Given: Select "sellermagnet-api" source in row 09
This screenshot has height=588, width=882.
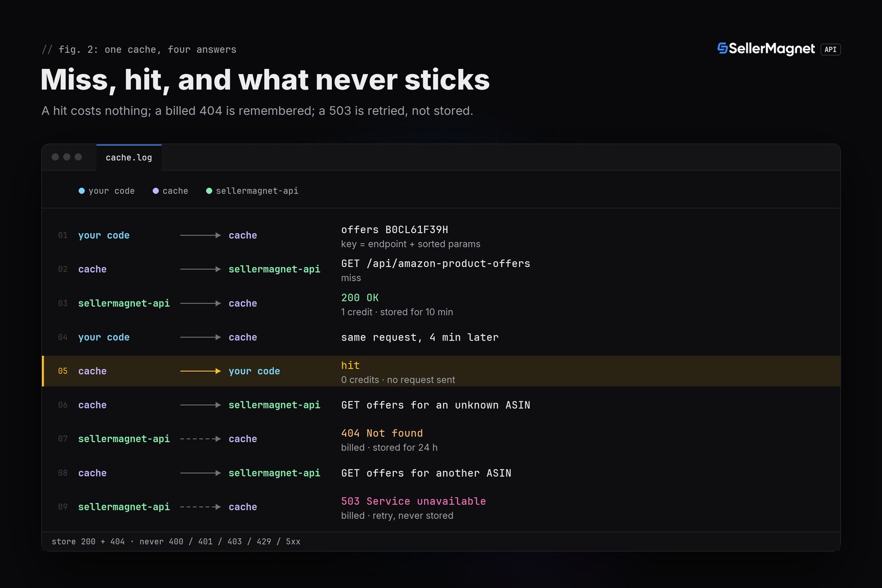Looking at the screenshot, I should [x=124, y=507].
